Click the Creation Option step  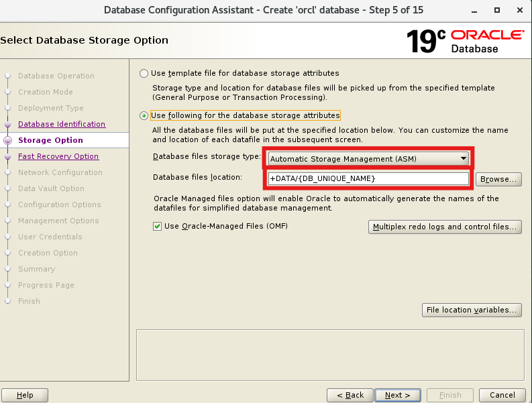pyautogui.click(x=48, y=253)
